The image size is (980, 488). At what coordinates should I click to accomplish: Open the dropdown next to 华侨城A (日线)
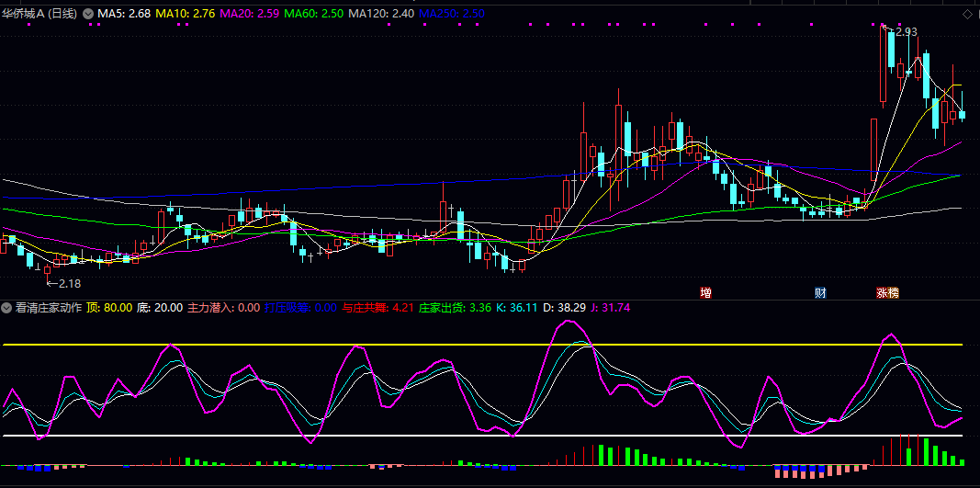[88, 14]
